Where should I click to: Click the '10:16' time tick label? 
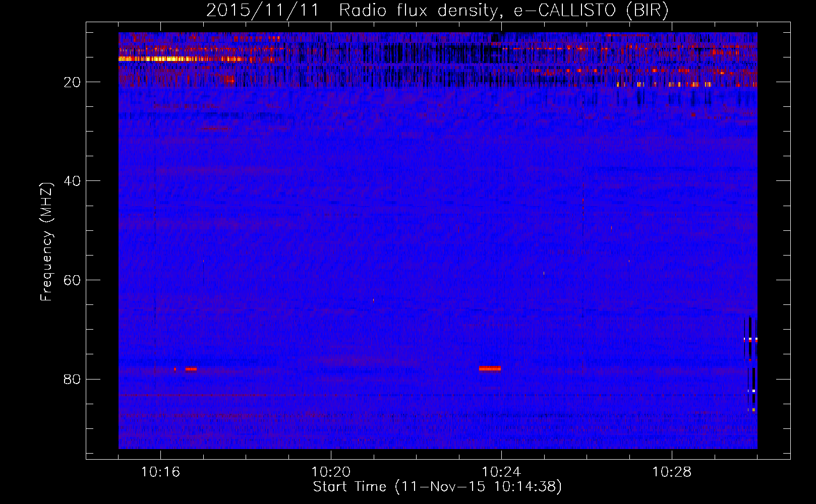click(x=160, y=472)
